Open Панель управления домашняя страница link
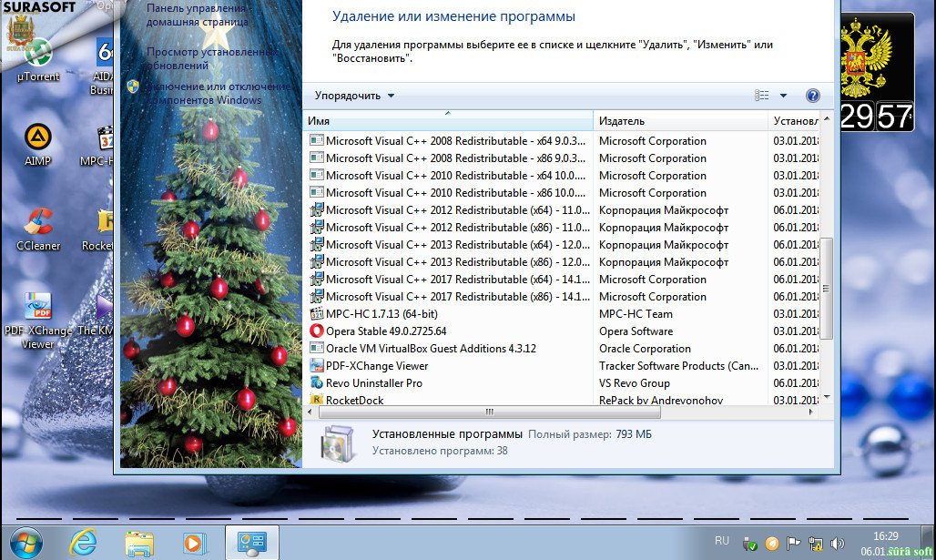 (197, 15)
